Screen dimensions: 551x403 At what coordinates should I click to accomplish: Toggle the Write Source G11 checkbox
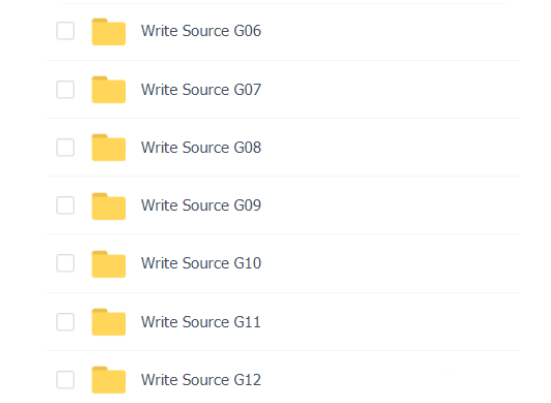coord(65,322)
